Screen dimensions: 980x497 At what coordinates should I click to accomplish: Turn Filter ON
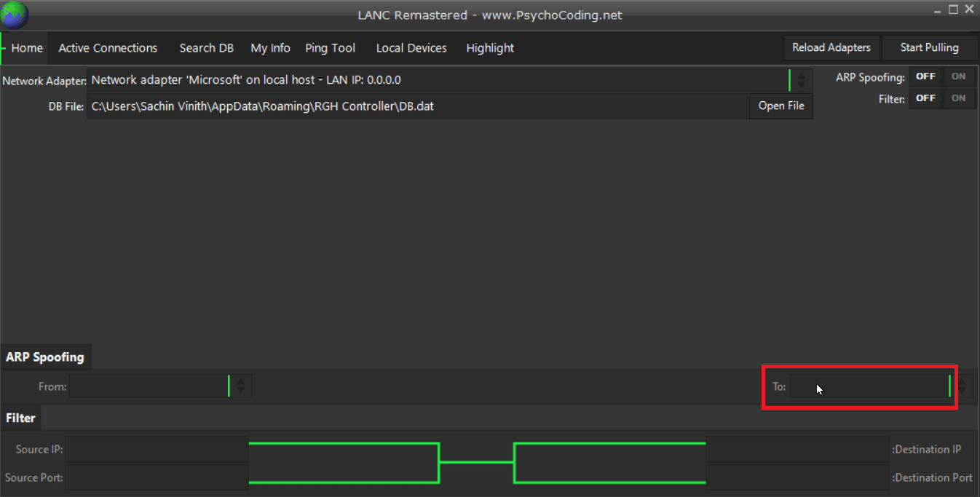(959, 98)
